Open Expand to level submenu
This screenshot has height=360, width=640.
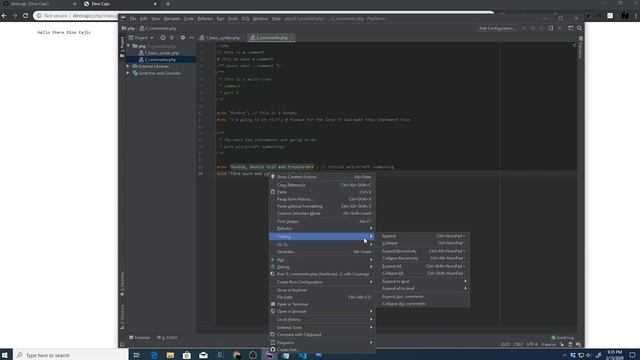click(x=423, y=281)
